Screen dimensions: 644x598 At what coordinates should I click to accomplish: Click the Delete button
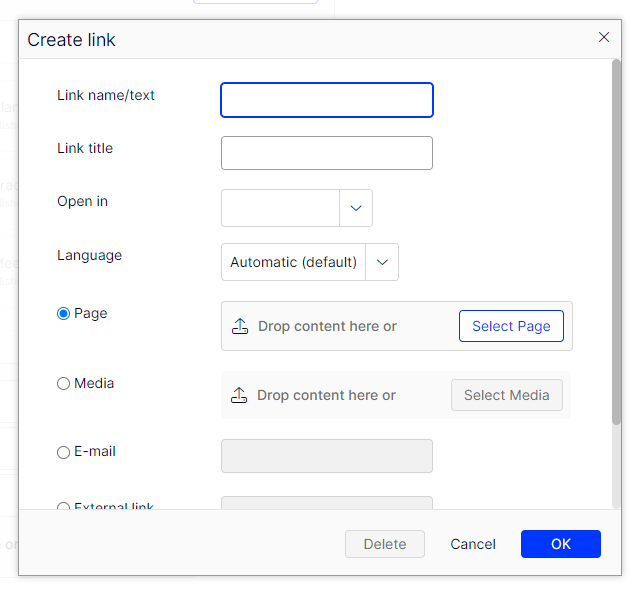(385, 544)
